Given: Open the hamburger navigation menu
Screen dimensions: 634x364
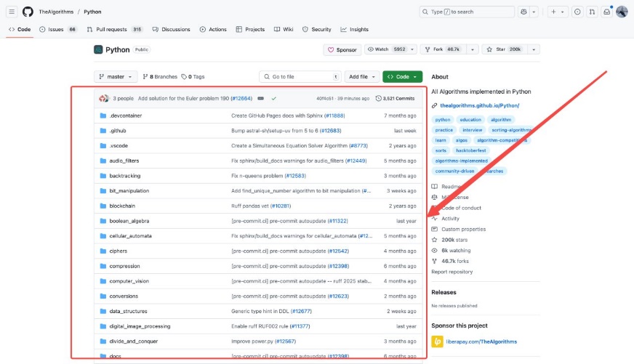Looking at the screenshot, I should (x=12, y=12).
